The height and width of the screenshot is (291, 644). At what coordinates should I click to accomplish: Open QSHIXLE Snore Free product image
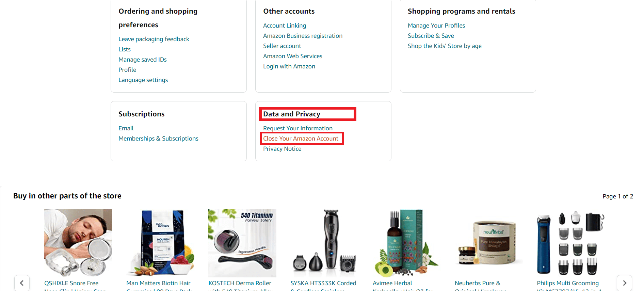tap(78, 243)
